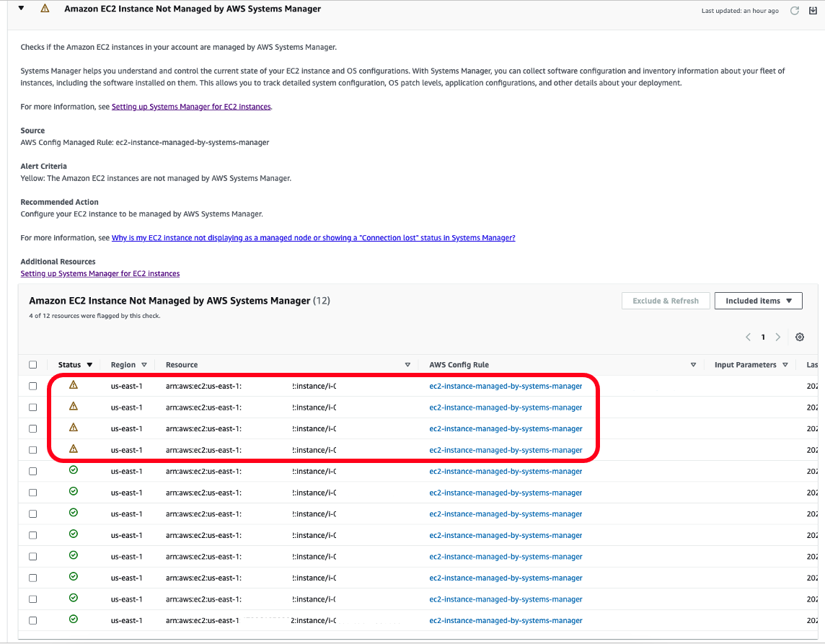
Task: Click the Source rule name 'ec2-instance-managed-by-systems-manager' text
Action: (193, 143)
